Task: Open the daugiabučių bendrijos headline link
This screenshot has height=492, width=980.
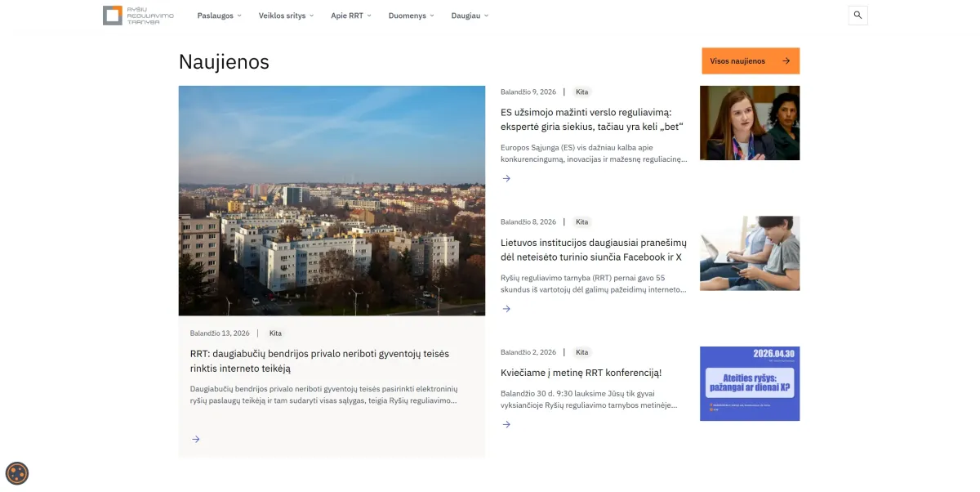Action: click(x=319, y=361)
